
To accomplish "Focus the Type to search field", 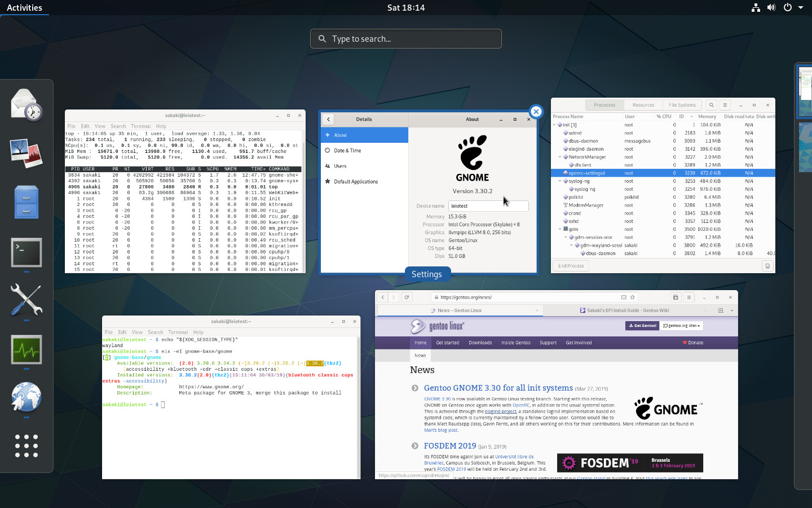I will (406, 38).
